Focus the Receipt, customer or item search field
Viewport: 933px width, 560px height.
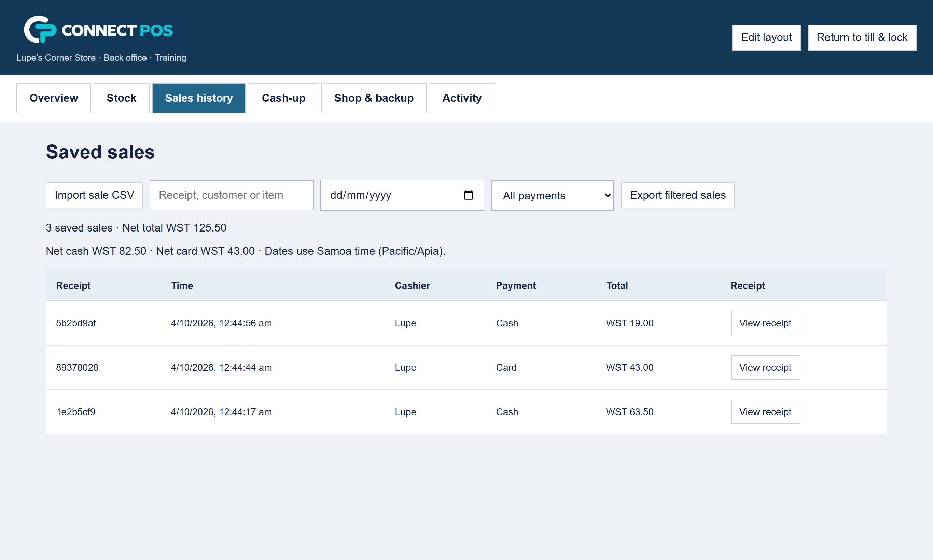tap(231, 195)
